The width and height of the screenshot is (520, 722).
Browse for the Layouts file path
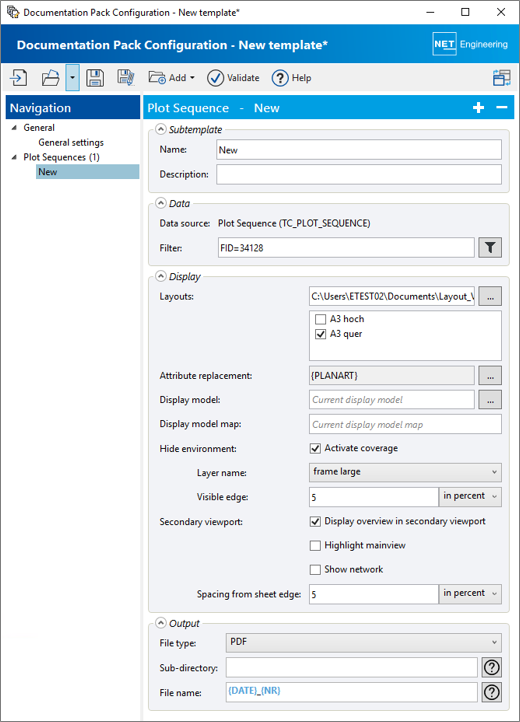[x=490, y=297]
